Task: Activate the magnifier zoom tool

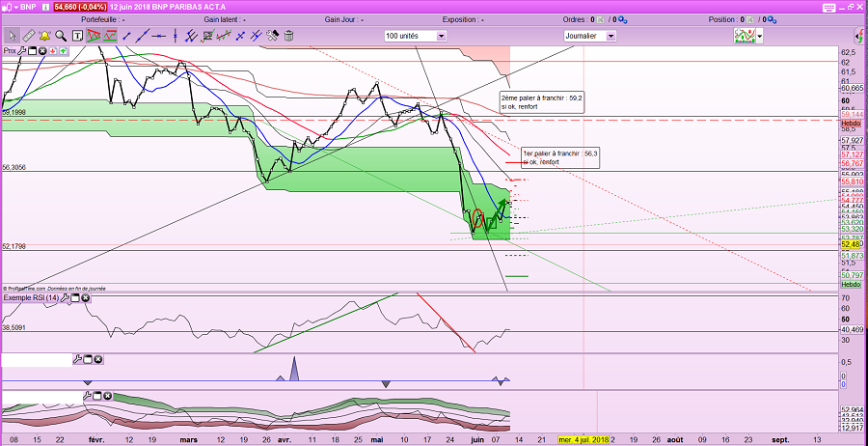Action: pos(61,36)
